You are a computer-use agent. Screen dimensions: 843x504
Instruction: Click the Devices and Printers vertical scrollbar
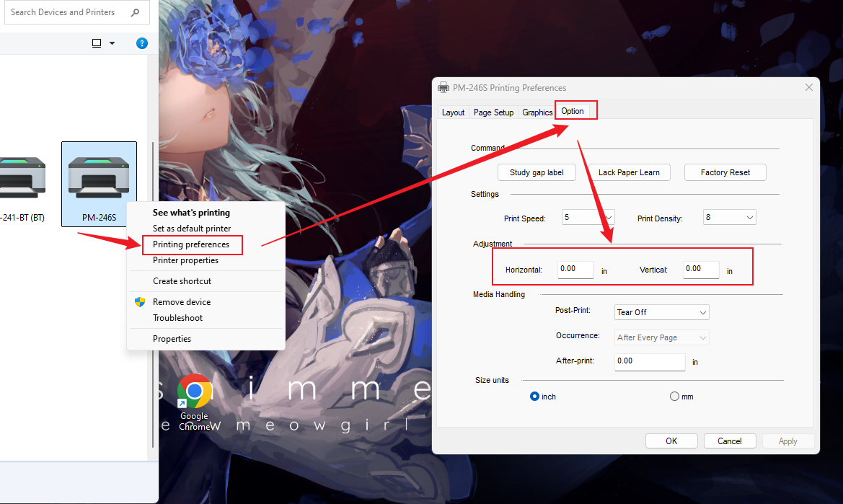click(x=153, y=294)
